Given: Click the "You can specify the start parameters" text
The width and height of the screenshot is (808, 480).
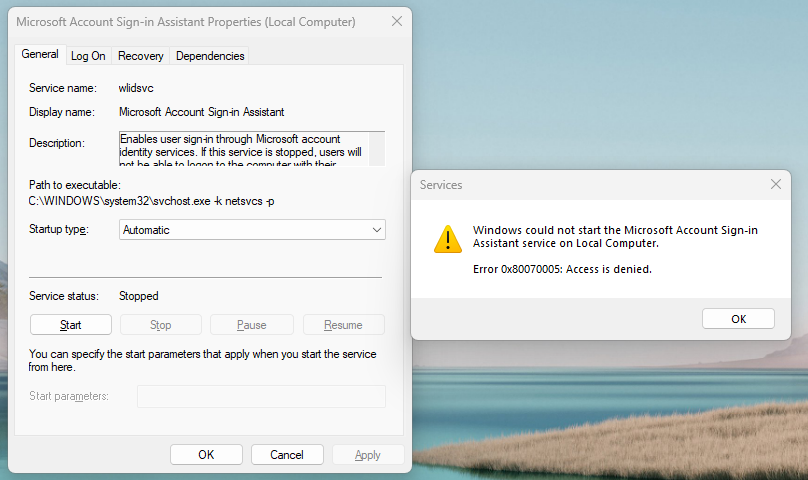Looking at the screenshot, I should (x=202, y=360).
